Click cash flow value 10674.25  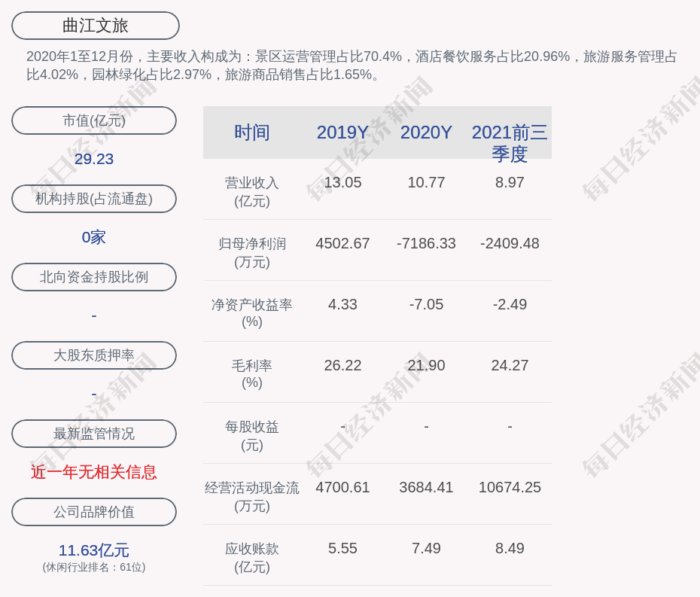510,487
